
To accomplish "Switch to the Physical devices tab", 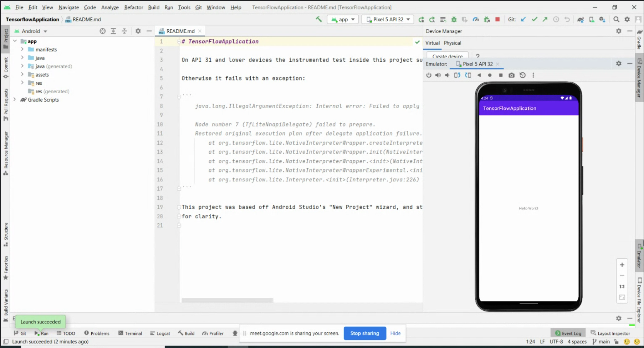I will 453,43.
